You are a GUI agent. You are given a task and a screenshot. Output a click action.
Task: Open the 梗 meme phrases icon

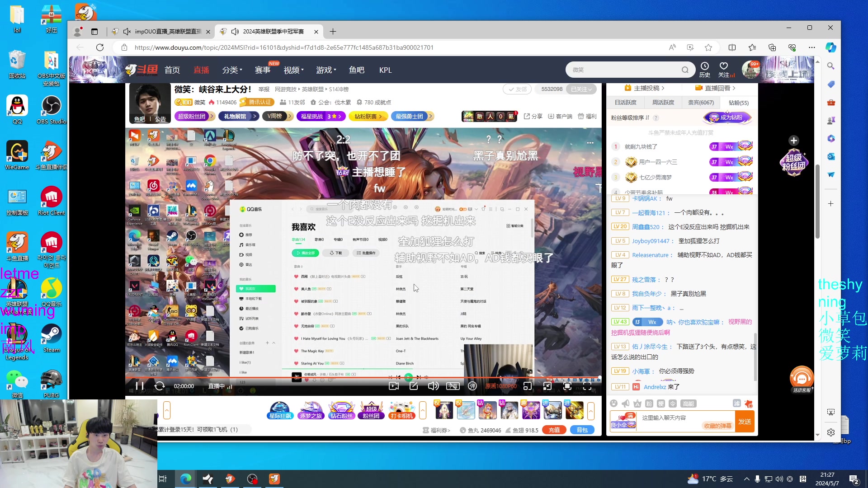coord(661,404)
